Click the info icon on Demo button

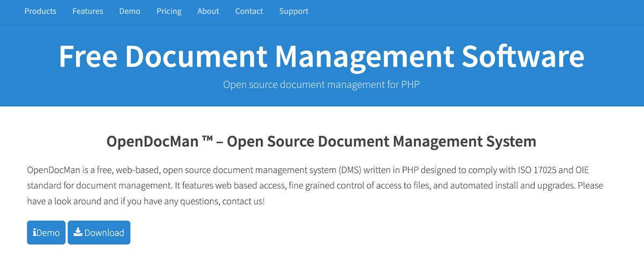coord(34,233)
